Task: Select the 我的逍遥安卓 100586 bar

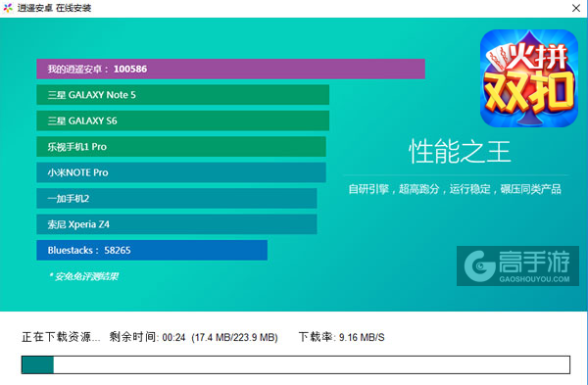Action: (x=230, y=69)
